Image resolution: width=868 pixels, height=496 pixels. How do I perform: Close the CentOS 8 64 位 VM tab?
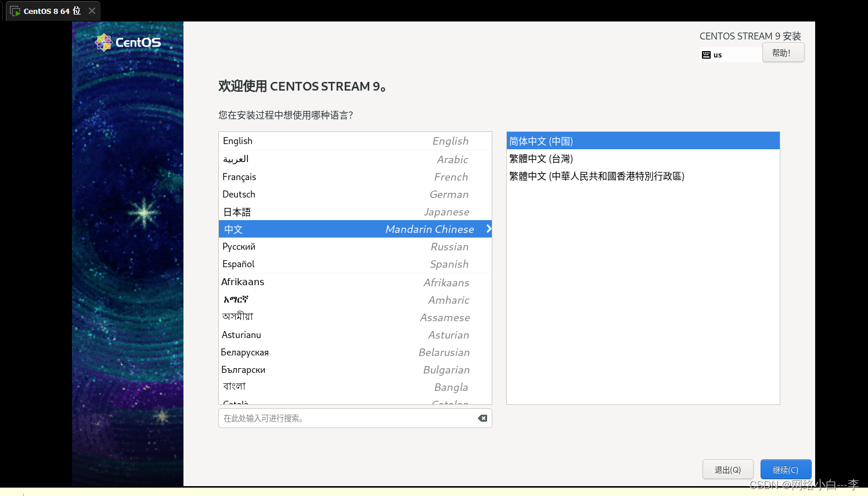point(92,11)
